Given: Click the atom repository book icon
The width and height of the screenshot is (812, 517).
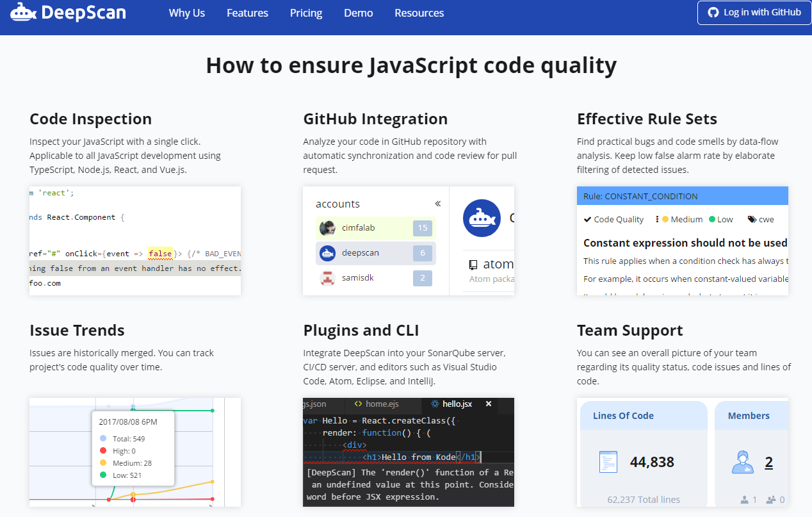Looking at the screenshot, I should pyautogui.click(x=473, y=264).
